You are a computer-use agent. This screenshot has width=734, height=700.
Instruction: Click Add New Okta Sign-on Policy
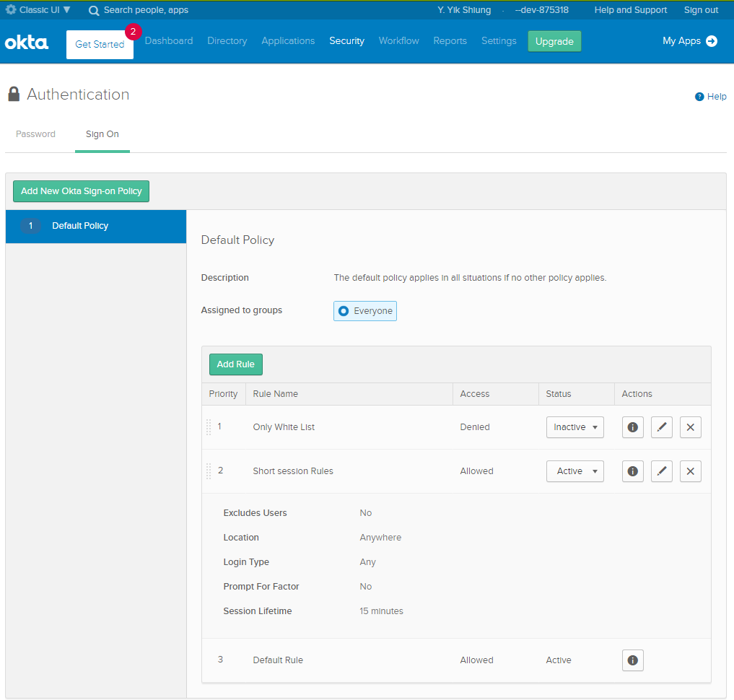tap(81, 191)
